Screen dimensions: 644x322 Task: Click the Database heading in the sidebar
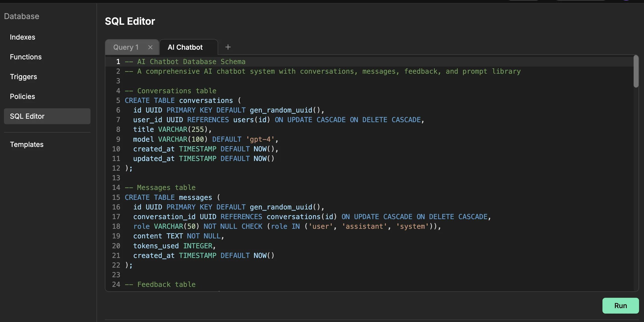click(x=22, y=16)
